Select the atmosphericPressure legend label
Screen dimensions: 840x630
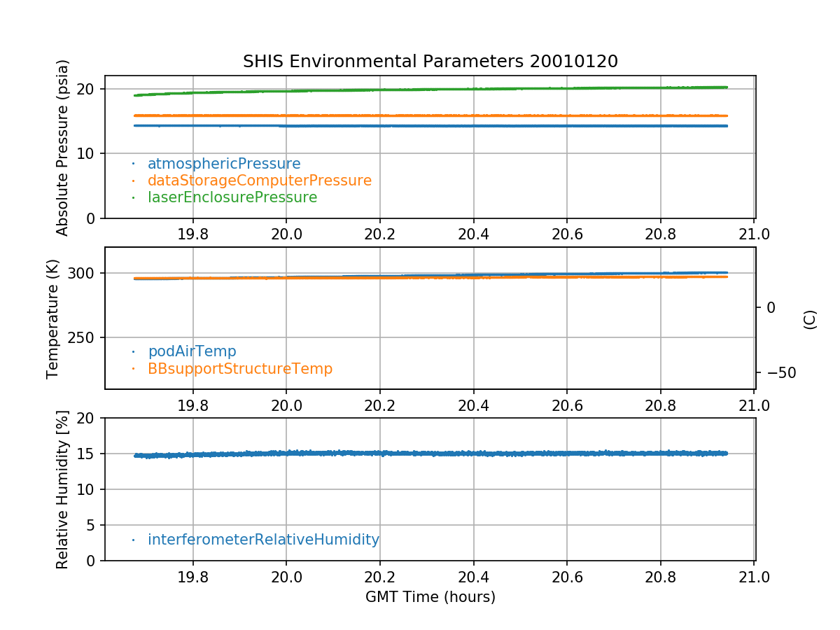point(224,164)
